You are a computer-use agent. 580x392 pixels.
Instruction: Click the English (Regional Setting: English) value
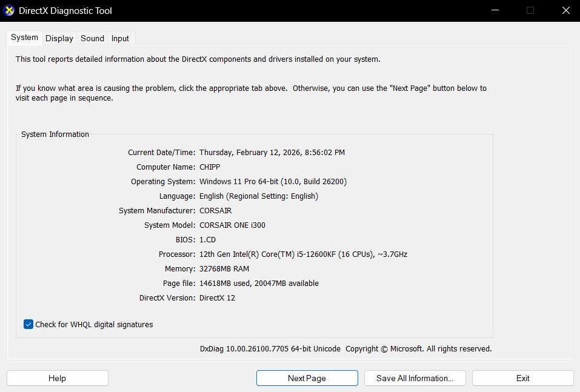(x=259, y=196)
